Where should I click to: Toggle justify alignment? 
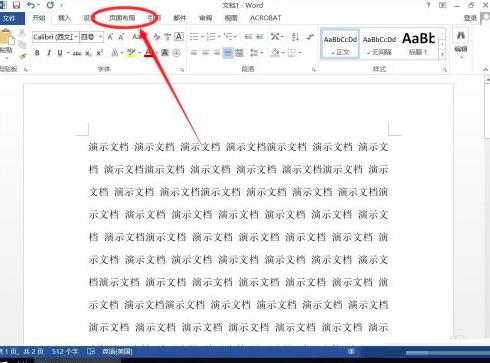228,53
